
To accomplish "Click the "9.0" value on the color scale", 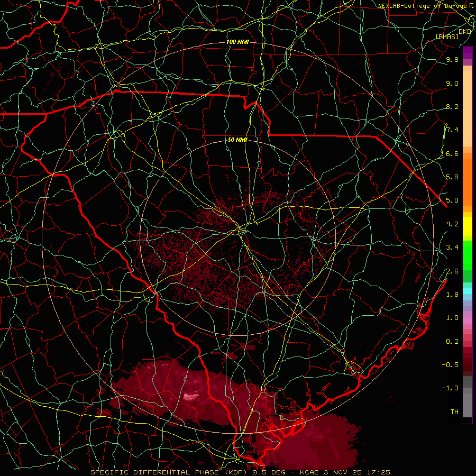I will click(452, 83).
